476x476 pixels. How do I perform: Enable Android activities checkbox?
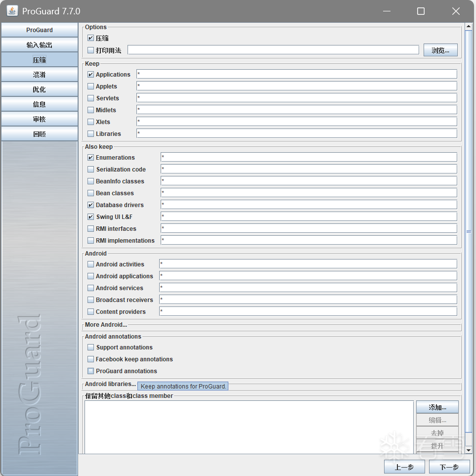click(x=90, y=264)
